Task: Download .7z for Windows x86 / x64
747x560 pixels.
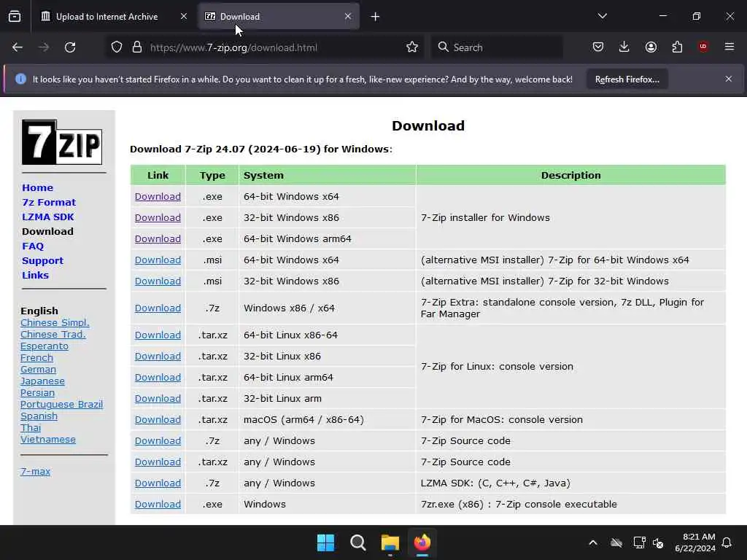Action: click(158, 308)
